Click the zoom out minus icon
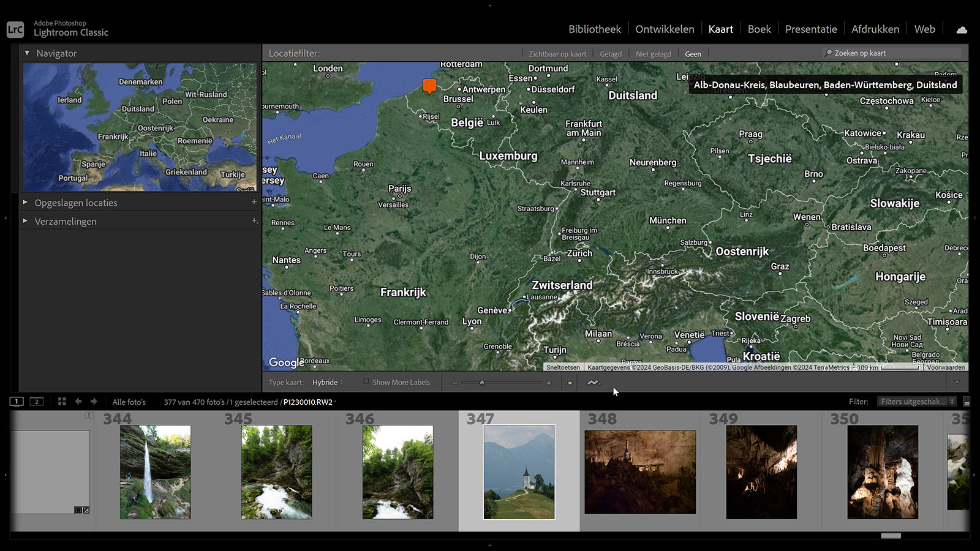980x551 pixels. [x=454, y=383]
